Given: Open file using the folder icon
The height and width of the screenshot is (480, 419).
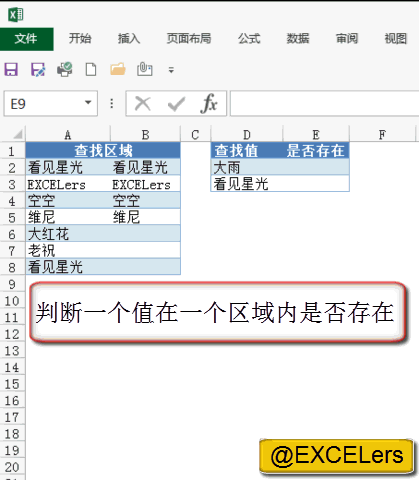Looking at the screenshot, I should point(118,69).
